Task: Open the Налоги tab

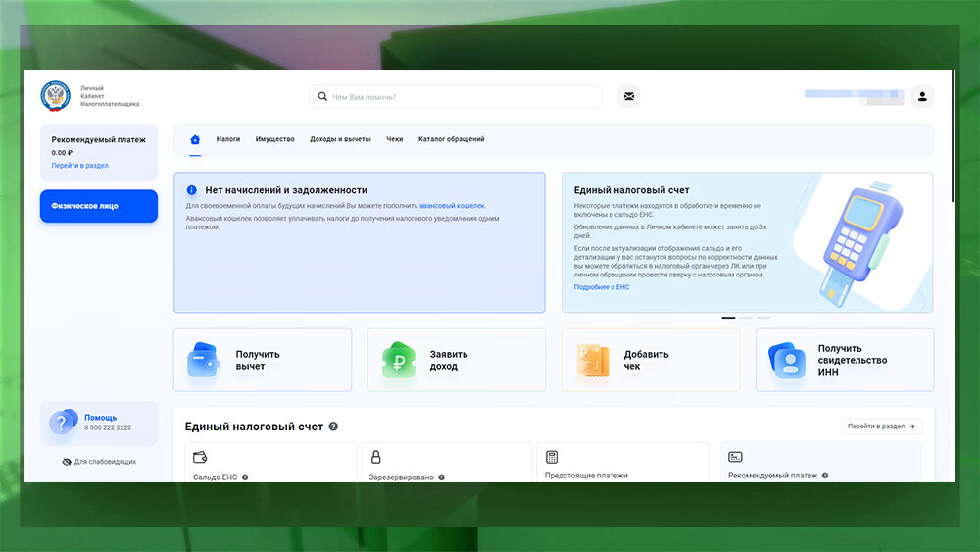Action: tap(228, 139)
